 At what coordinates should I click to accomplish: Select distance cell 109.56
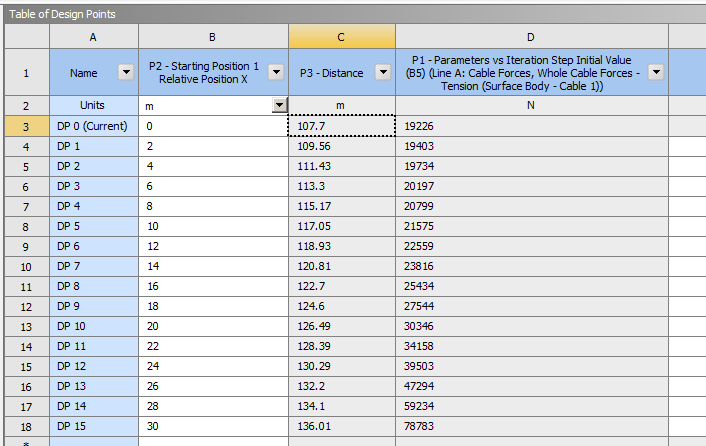342,146
